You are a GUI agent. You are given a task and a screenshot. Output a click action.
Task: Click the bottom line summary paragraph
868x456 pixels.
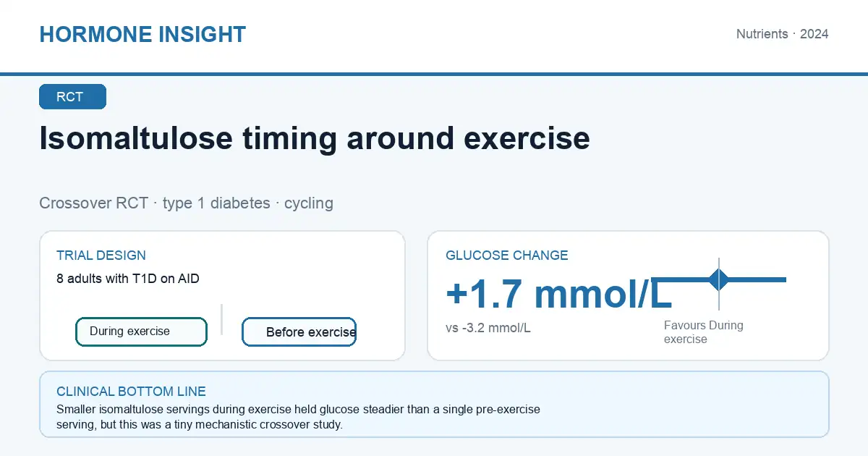point(298,417)
